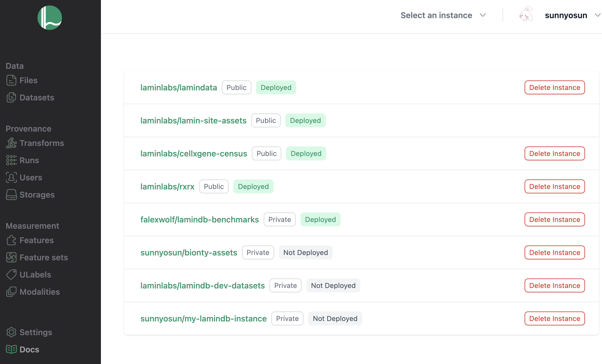The width and height of the screenshot is (602, 364).
Task: Delete the laminlabs/lamindata instance
Action: 554,87
